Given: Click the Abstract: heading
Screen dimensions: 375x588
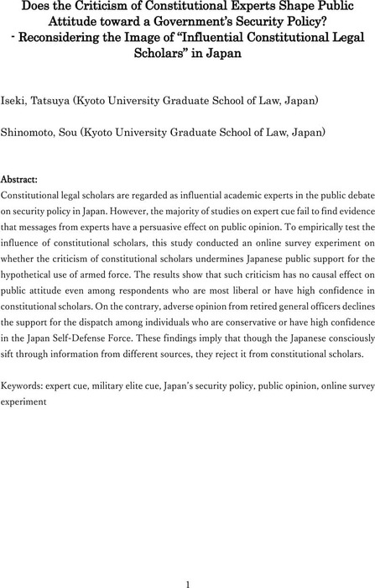Looking at the screenshot, I should 19,180.
